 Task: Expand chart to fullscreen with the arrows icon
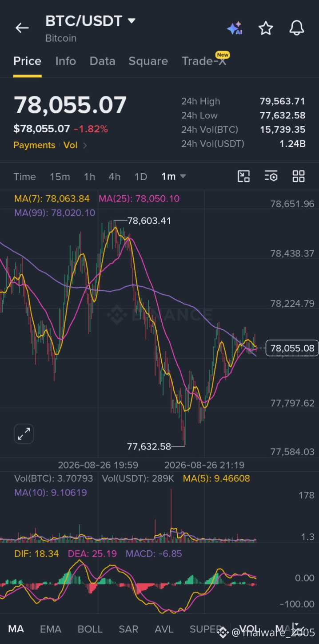tap(24, 434)
